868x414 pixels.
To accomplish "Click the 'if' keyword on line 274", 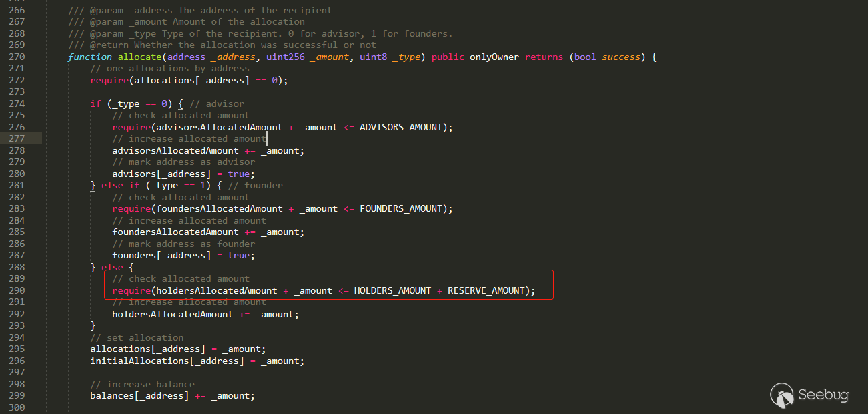I will (95, 104).
